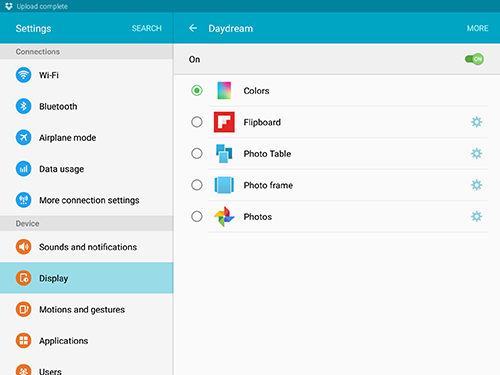Select the Photo Table radio button
The width and height of the screenshot is (500, 375).
(197, 153)
